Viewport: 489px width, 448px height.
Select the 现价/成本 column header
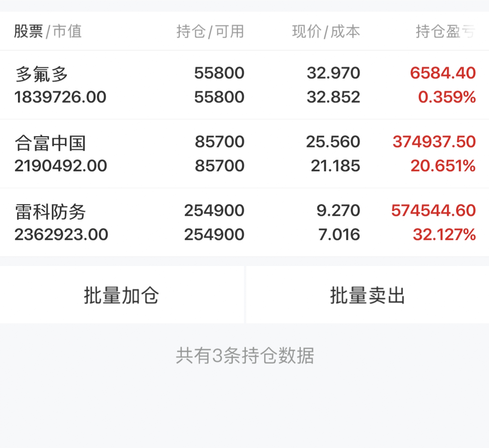point(326,31)
